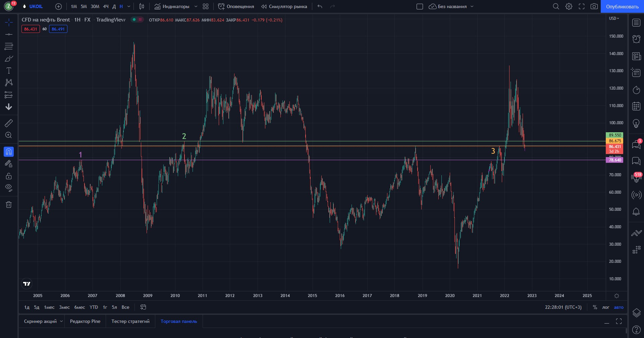Undo the last chart action
This screenshot has height=338, width=644.
click(x=320, y=6)
